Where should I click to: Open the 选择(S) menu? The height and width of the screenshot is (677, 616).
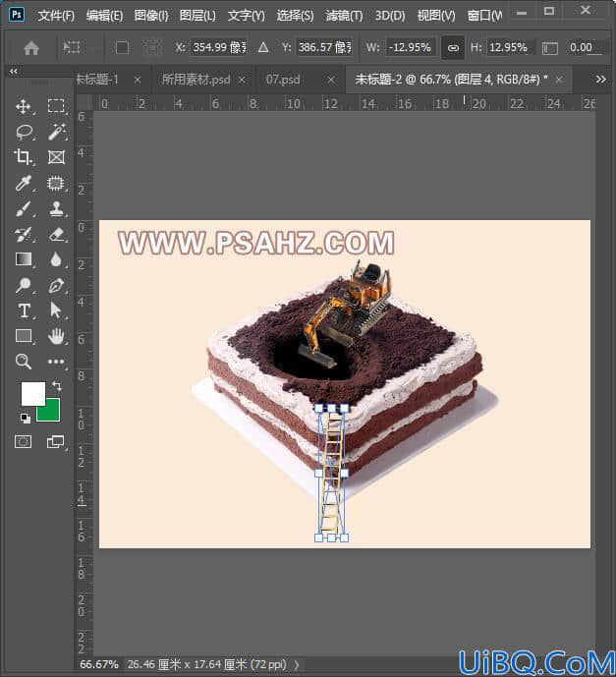pos(295,16)
